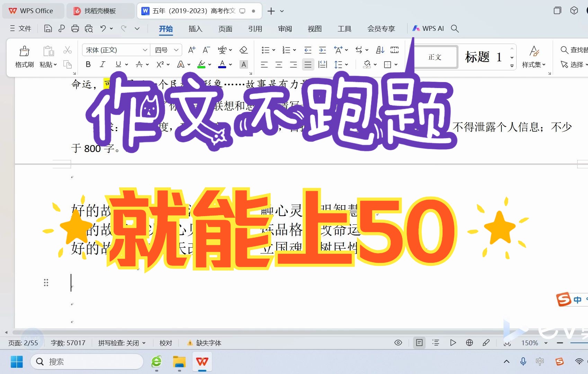Align text left

tap(264, 64)
